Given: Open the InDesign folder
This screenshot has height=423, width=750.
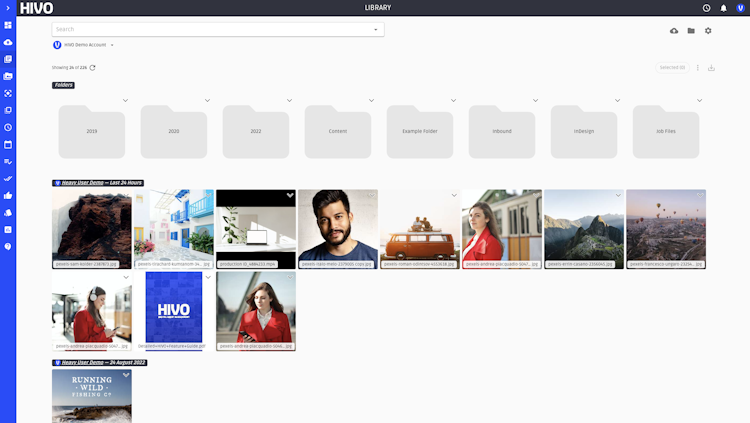Looking at the screenshot, I should click(x=584, y=132).
